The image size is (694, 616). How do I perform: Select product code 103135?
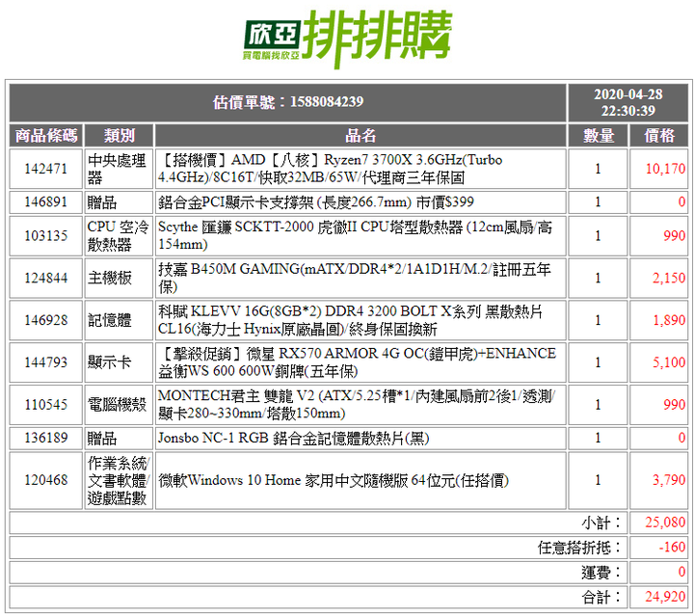(x=46, y=235)
